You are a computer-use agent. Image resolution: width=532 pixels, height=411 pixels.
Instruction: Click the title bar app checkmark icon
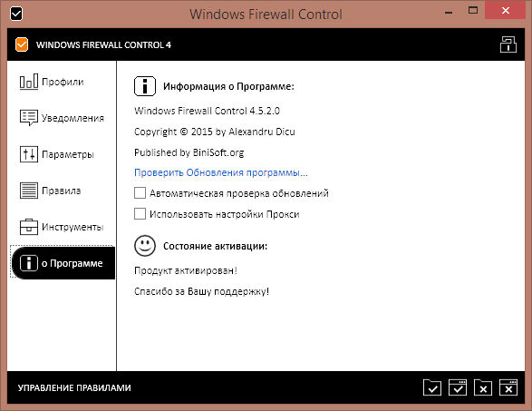[x=16, y=14]
